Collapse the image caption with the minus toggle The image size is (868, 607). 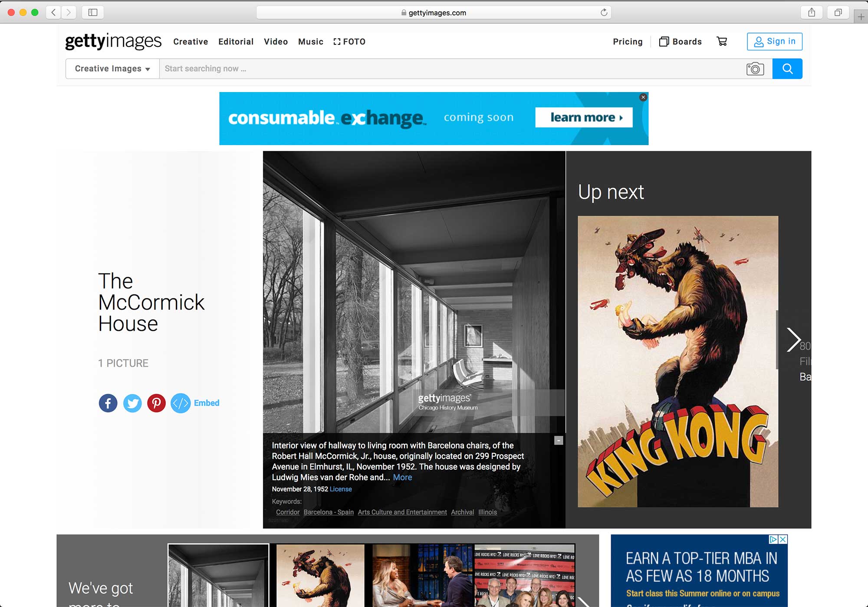(x=558, y=440)
